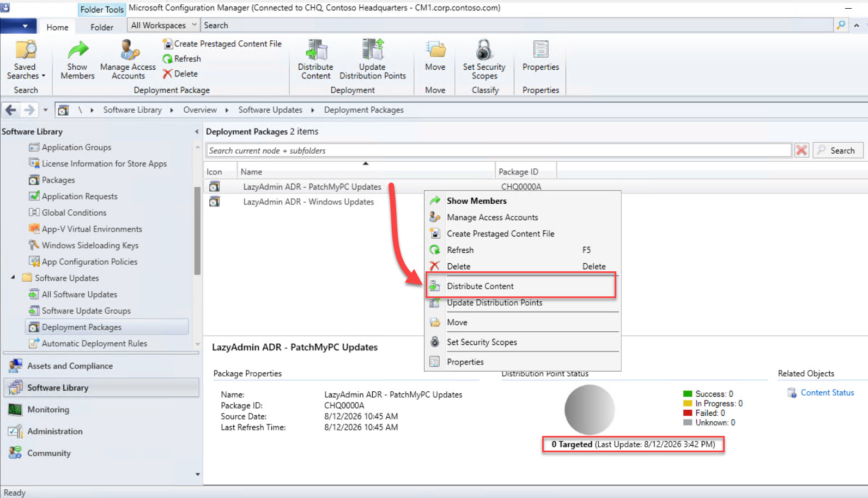This screenshot has height=498, width=868.
Task: Click Delete in the ribbon
Action: (x=180, y=74)
